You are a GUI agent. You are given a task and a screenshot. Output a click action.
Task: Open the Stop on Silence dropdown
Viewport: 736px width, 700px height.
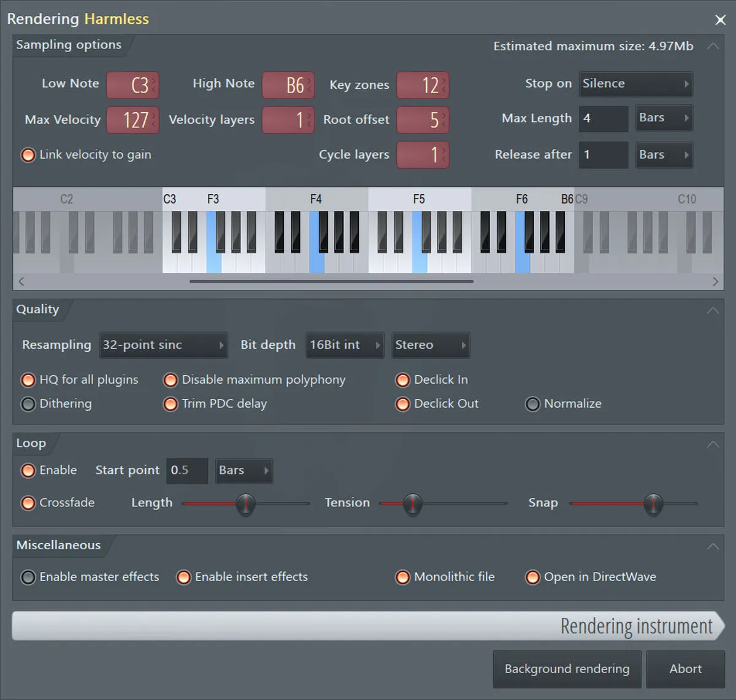tap(635, 84)
